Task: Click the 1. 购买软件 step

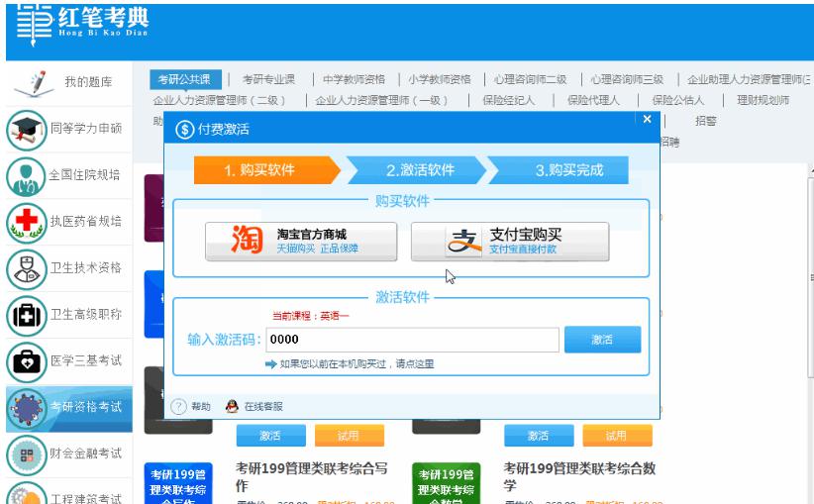Action: click(266, 170)
